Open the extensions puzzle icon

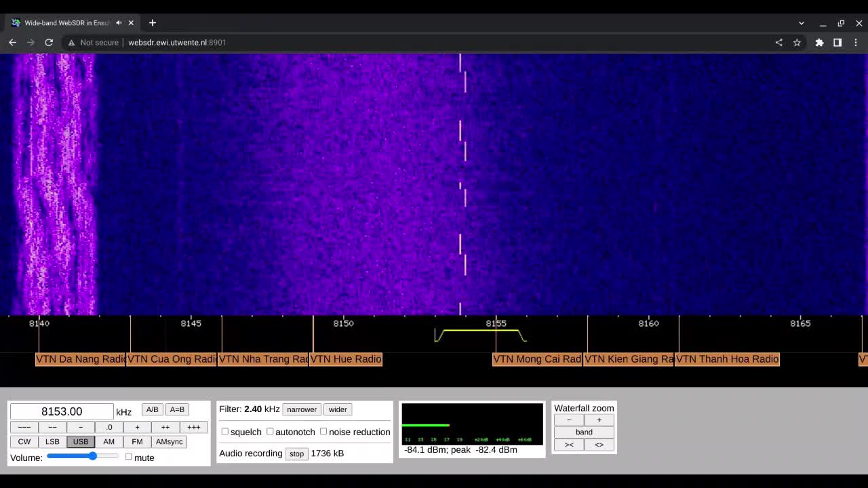819,42
